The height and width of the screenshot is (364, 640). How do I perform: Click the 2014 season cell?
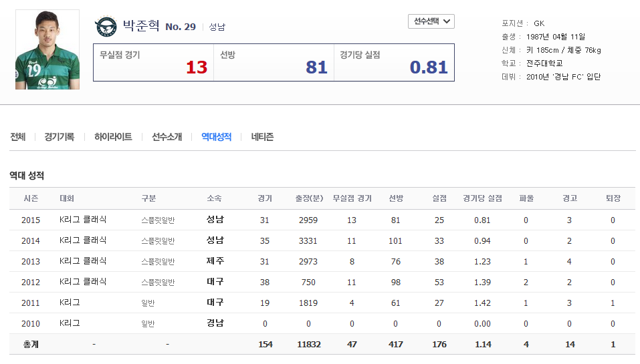click(x=31, y=241)
